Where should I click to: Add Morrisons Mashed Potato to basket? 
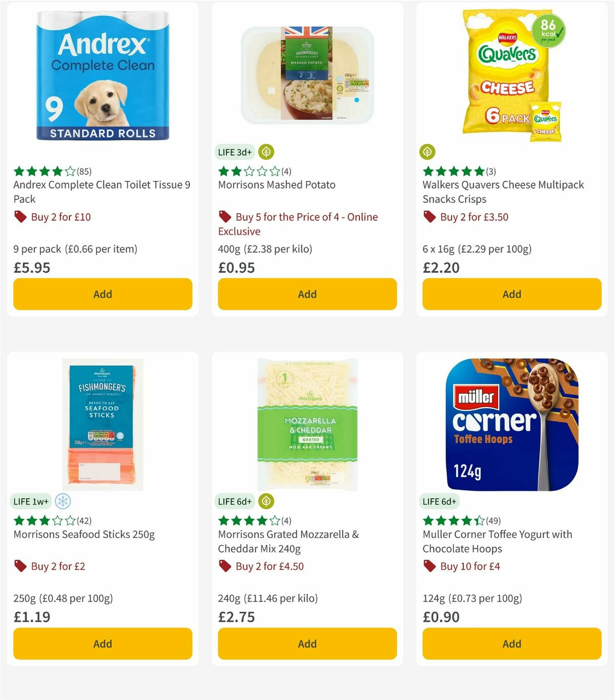[x=306, y=294]
